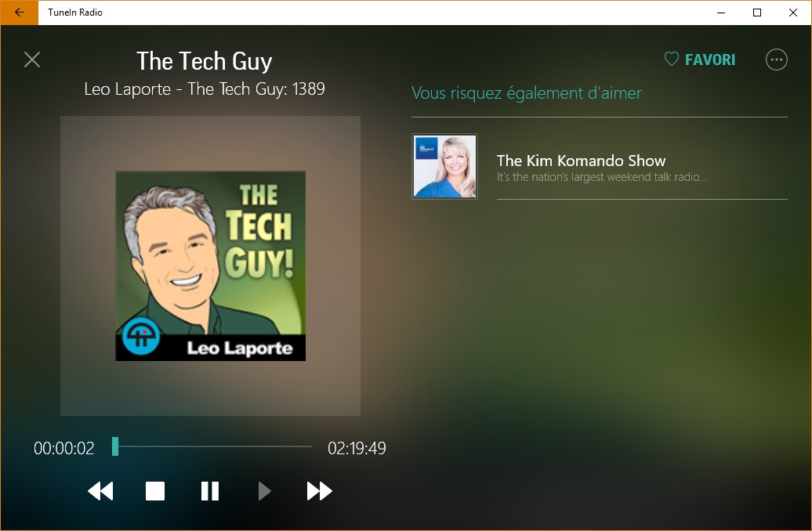
Task: Click the playback progress slider handle
Action: click(115, 446)
